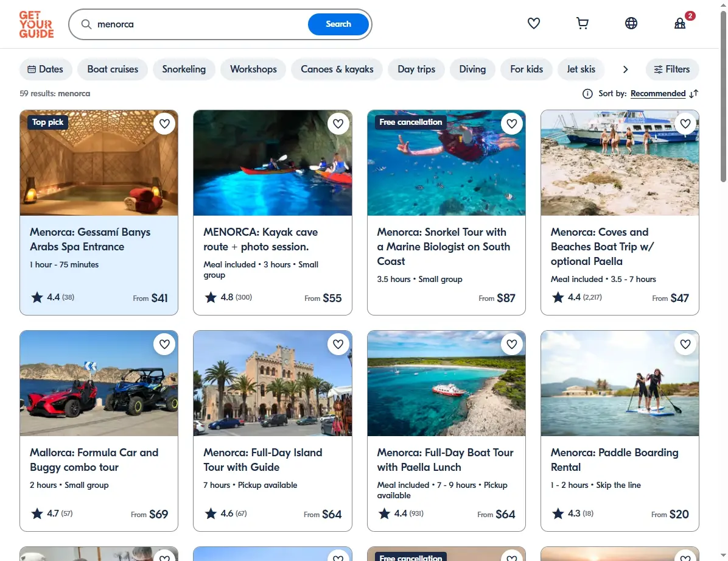Viewport: 728px width, 561px height.
Task: Favorite the Gessamí Banys Arabs Spa card
Action: point(164,124)
